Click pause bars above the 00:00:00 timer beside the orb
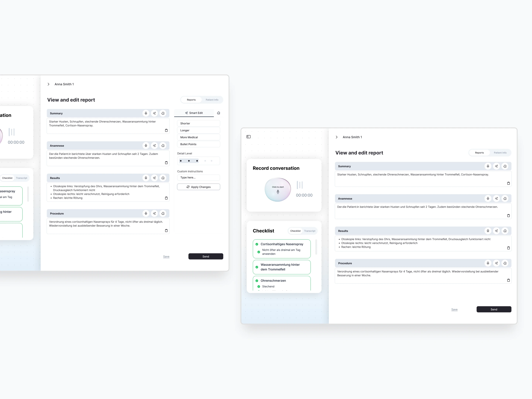Viewport: 532px width, 399px height. (300, 185)
